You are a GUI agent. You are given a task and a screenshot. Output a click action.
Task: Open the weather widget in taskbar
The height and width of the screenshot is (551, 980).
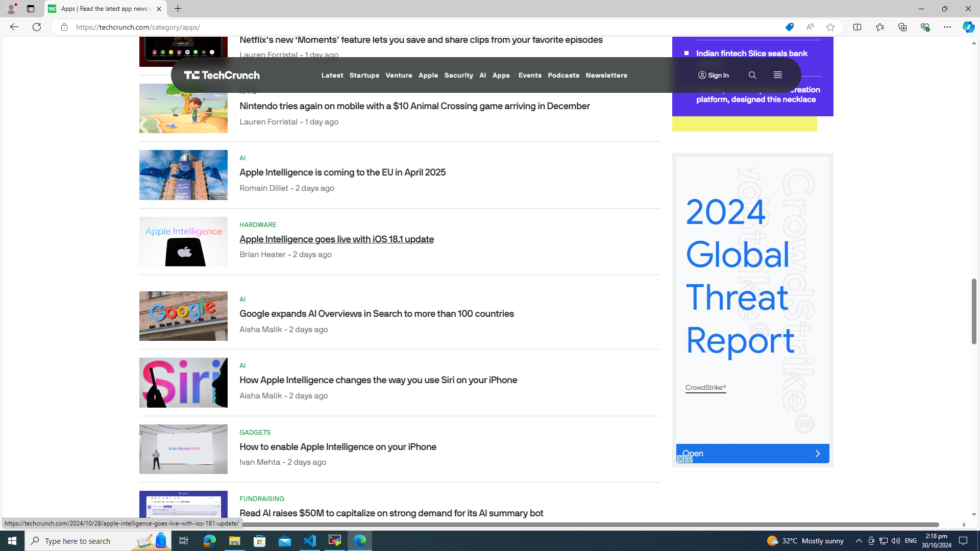point(805,541)
